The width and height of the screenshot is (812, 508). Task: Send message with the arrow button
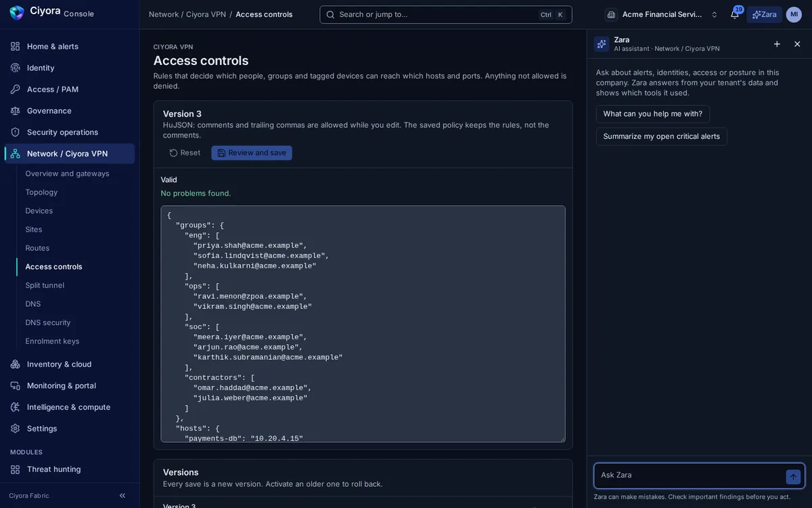[794, 477]
